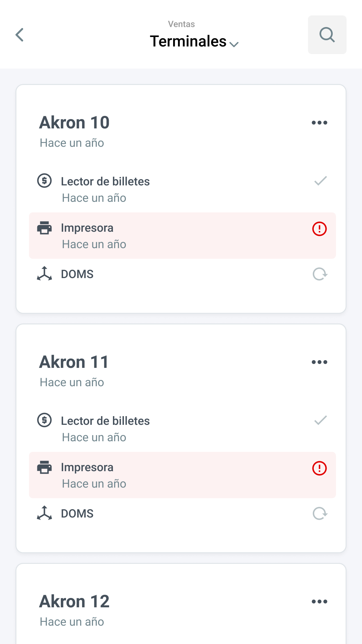Click the Akron 10 printer error alert icon
The image size is (362, 644).
click(x=319, y=229)
